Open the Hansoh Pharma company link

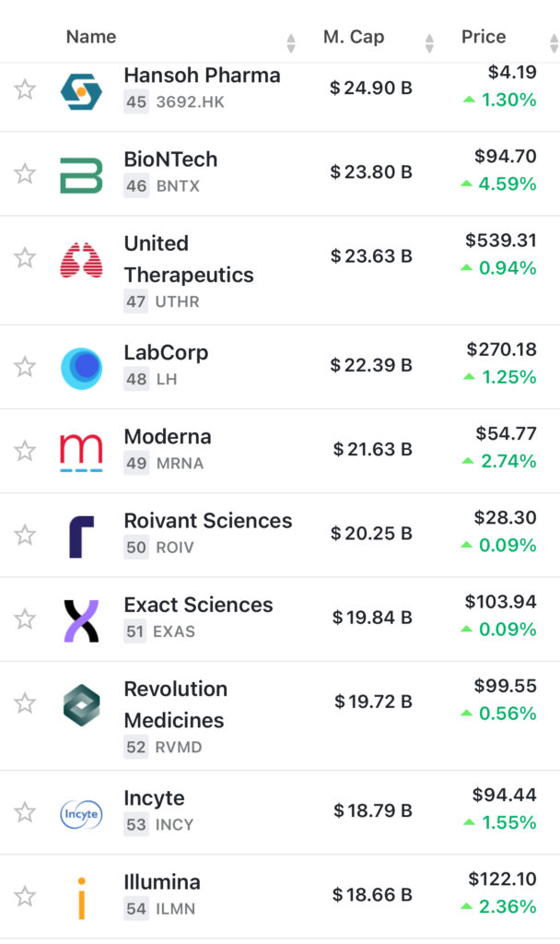(x=202, y=75)
